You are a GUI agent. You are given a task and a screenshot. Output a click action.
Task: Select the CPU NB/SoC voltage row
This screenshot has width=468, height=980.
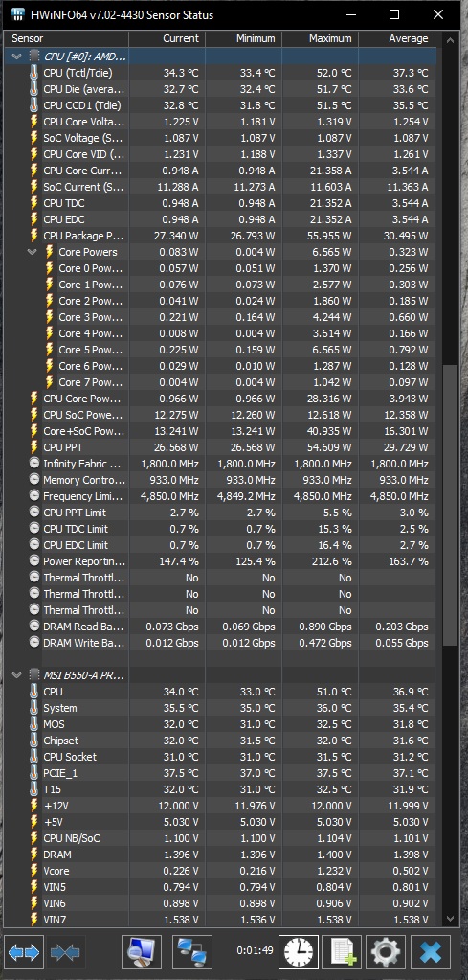(x=220, y=837)
